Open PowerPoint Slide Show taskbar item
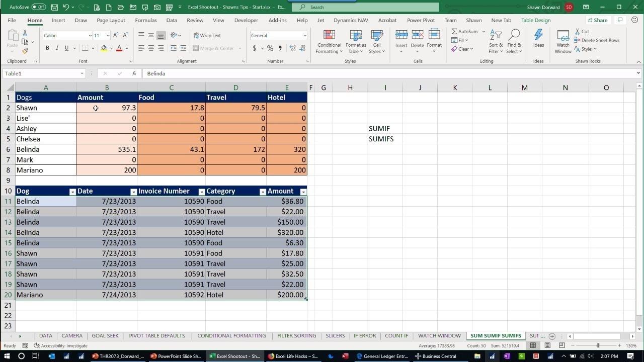The height and width of the screenshot is (362, 644). pos(176,356)
